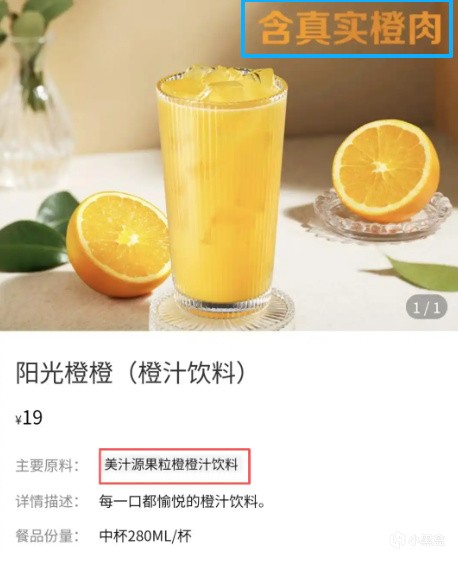Click the description 每一口都愉悦的橙汁饮料

tap(182, 501)
